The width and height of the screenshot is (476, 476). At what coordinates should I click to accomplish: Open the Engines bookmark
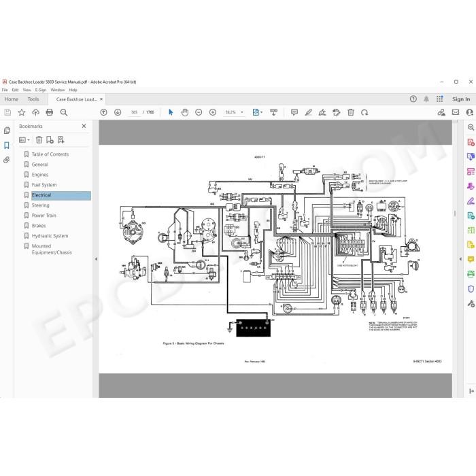click(39, 175)
